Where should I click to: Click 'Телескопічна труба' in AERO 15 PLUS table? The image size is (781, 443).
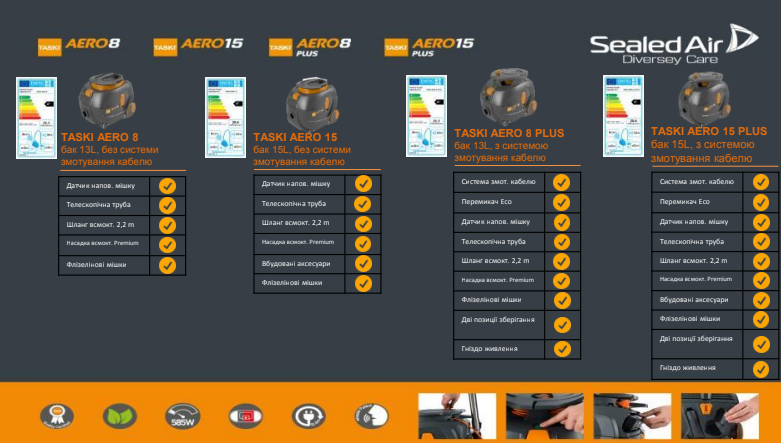pos(692,242)
